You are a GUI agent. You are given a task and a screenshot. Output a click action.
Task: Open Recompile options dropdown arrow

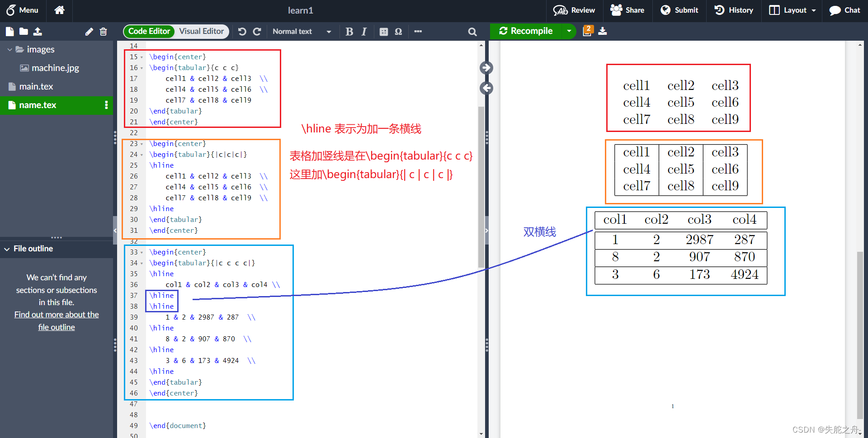pyautogui.click(x=569, y=31)
